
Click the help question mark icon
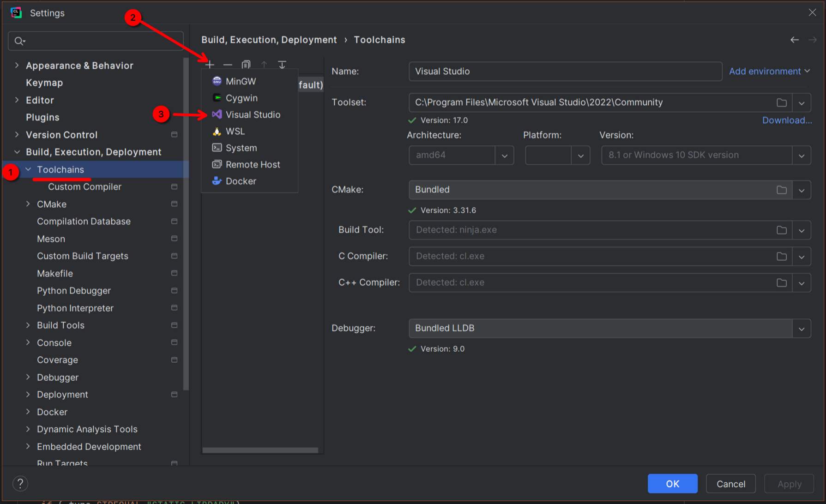click(20, 483)
